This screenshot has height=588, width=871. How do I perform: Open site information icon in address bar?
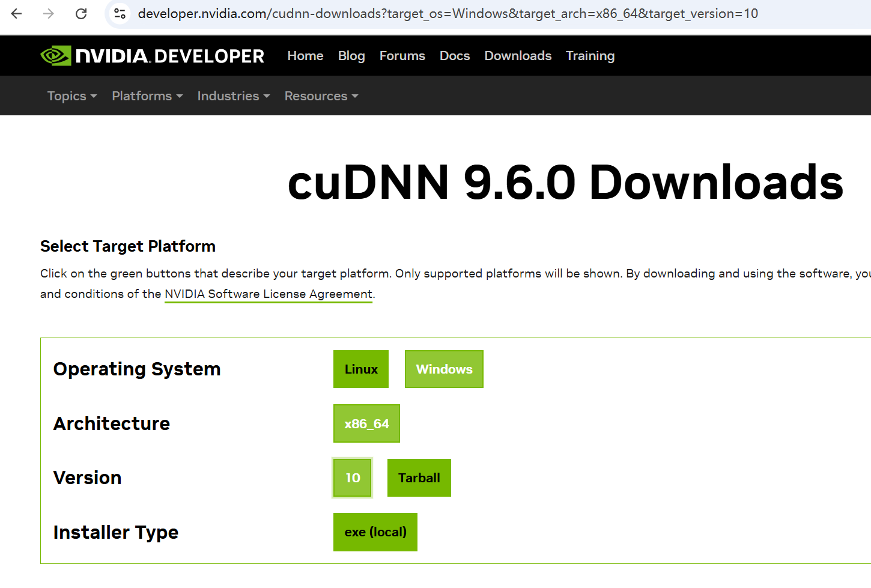coord(120,13)
